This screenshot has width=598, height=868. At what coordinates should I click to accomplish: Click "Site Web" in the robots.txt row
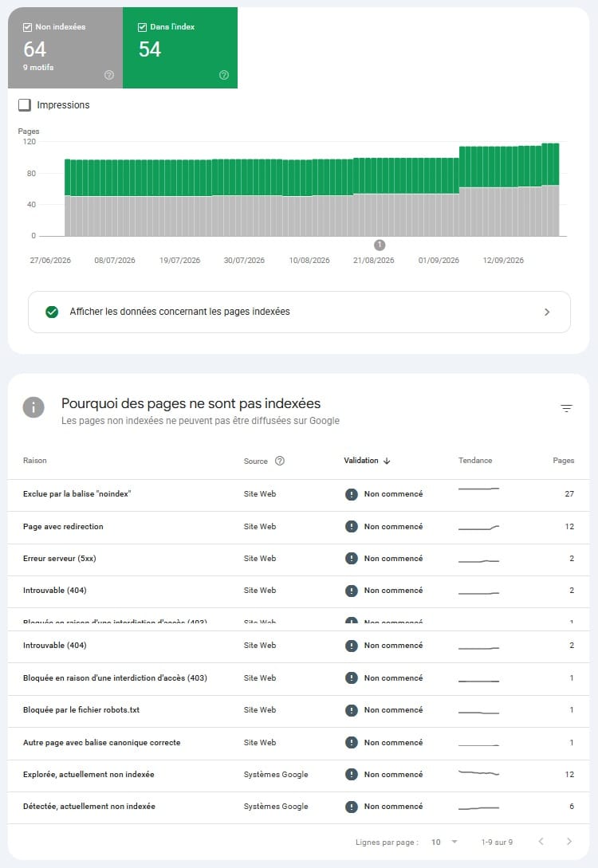pos(260,709)
